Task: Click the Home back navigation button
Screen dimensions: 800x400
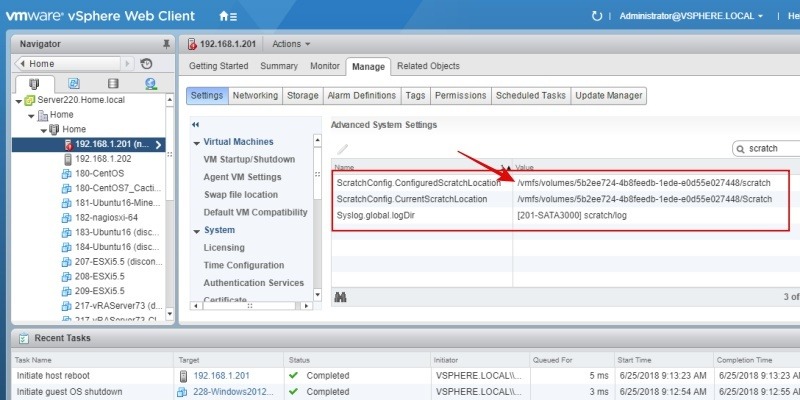Action: tap(67, 64)
